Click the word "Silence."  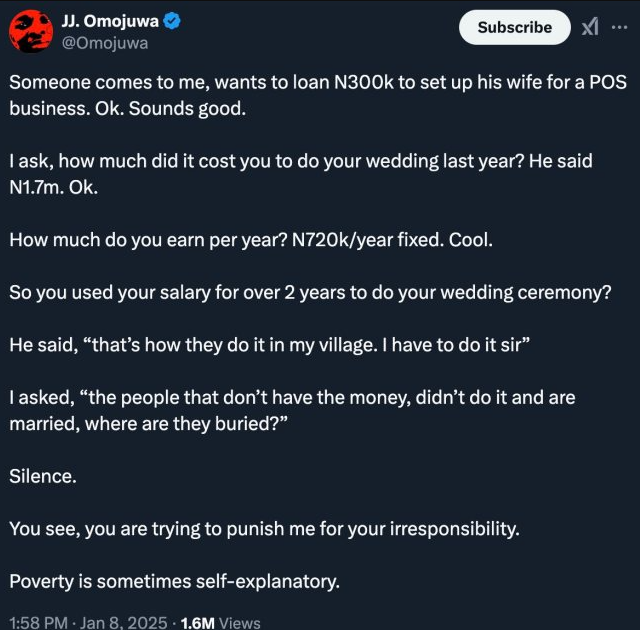[x=42, y=477]
